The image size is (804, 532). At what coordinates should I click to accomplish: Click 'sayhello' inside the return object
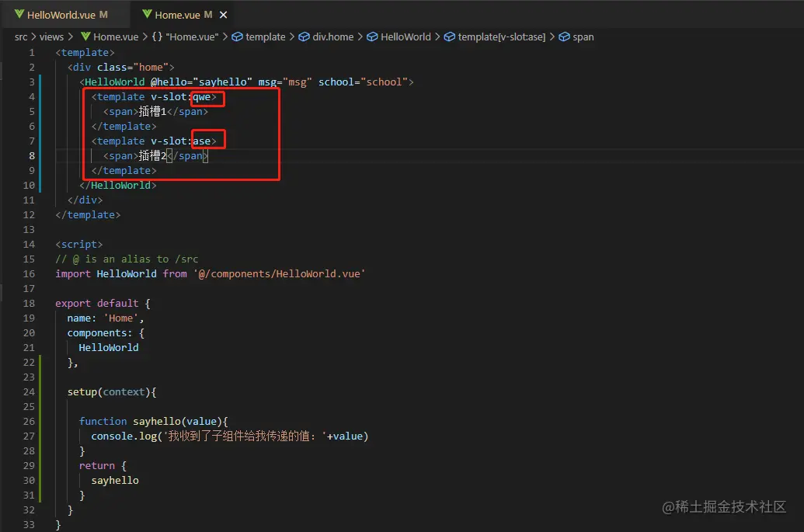[115, 481]
